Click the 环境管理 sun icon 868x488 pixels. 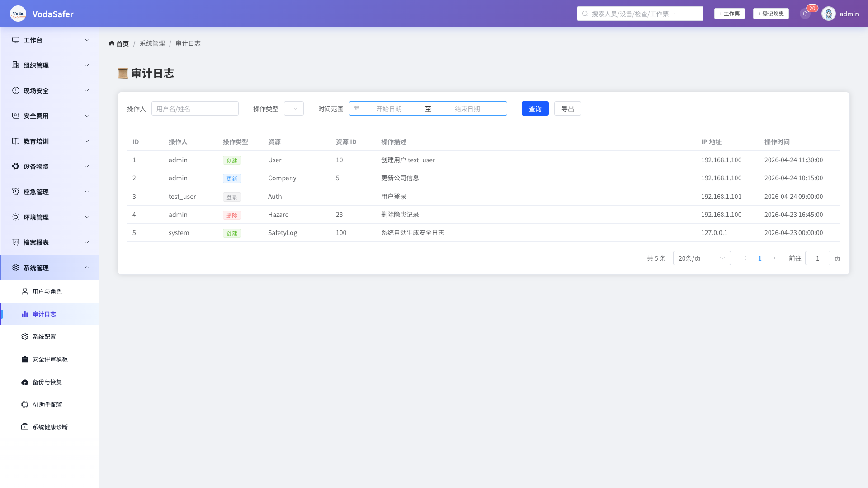click(16, 217)
